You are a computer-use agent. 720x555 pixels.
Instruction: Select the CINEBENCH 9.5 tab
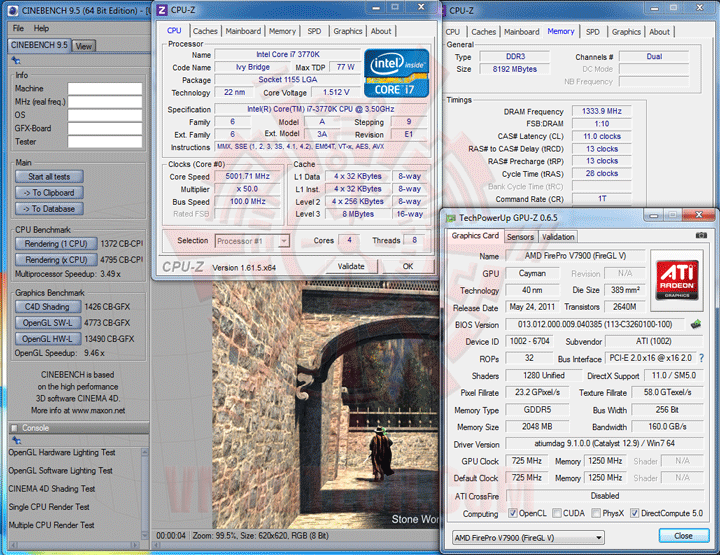(x=39, y=45)
